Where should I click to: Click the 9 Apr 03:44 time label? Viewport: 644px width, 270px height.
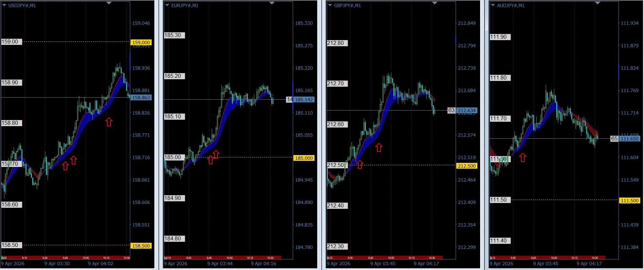pos(220,264)
